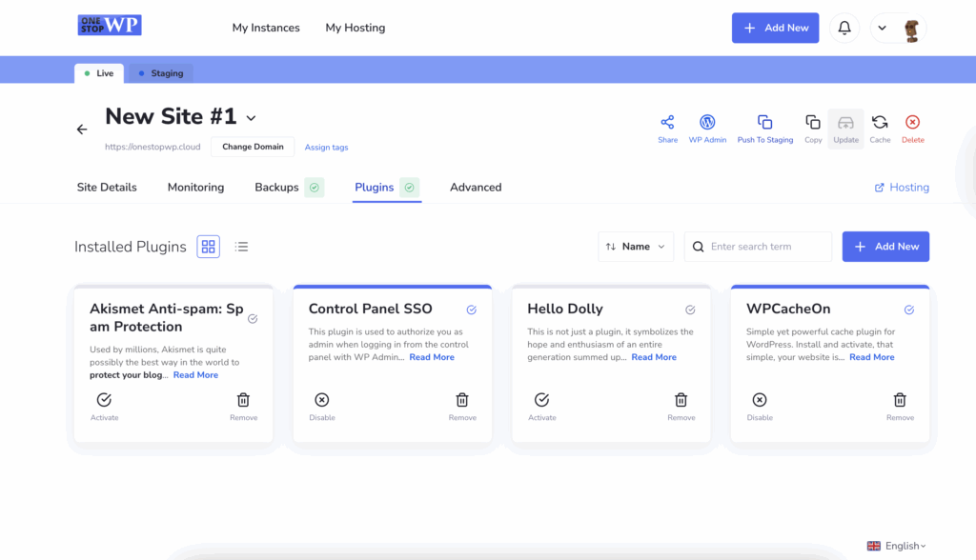Click the Assign tags link
The height and width of the screenshot is (560, 976).
pos(326,148)
